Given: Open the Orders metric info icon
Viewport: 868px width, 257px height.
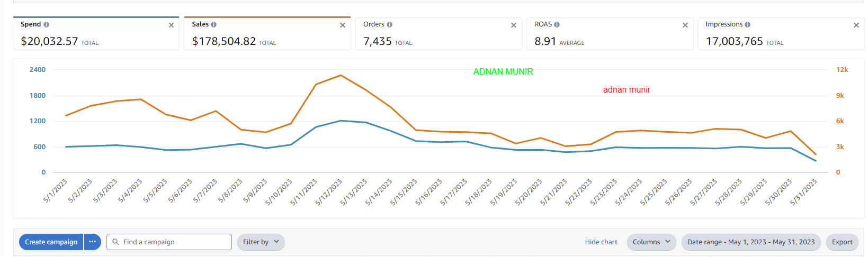Looking at the screenshot, I should (x=390, y=25).
